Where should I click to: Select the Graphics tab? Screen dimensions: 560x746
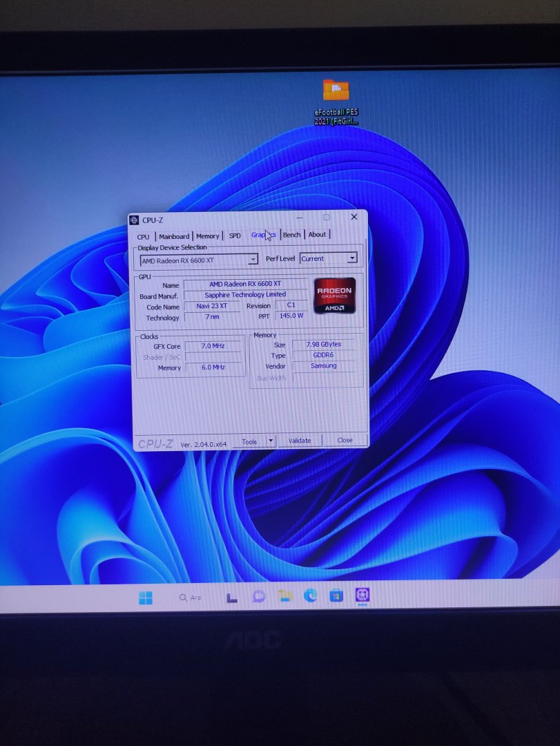pos(264,235)
